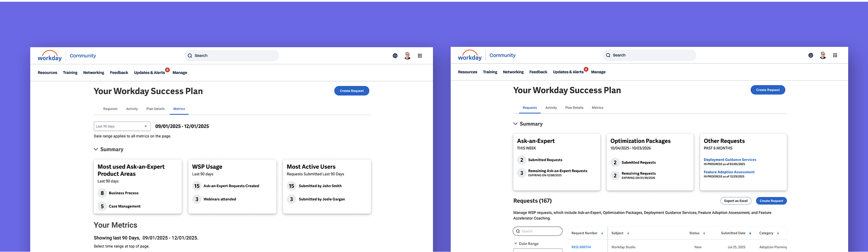Click the Community link in the left window
The width and height of the screenshot is (868, 252).
point(83,56)
